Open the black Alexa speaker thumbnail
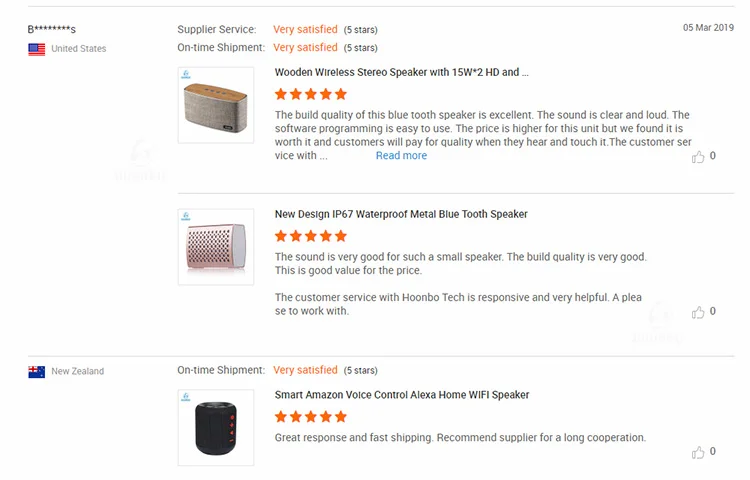750x480 pixels. click(216, 428)
